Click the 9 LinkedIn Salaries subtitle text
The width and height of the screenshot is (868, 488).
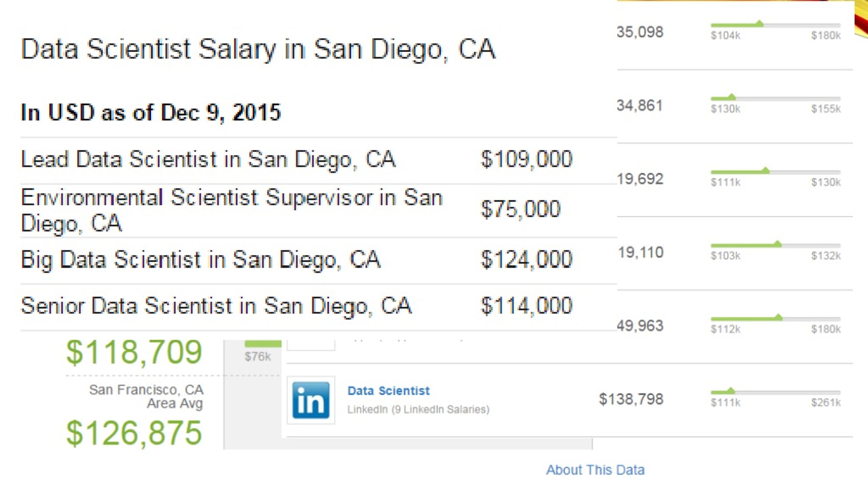440,409
